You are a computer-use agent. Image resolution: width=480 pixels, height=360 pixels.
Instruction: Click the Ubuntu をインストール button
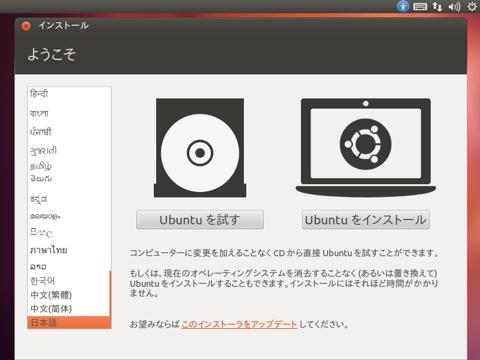tap(366, 220)
